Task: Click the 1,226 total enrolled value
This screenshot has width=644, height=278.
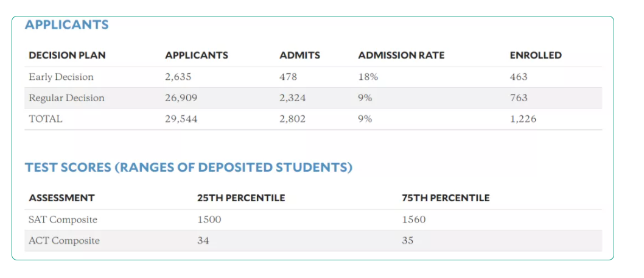Action: pos(523,119)
